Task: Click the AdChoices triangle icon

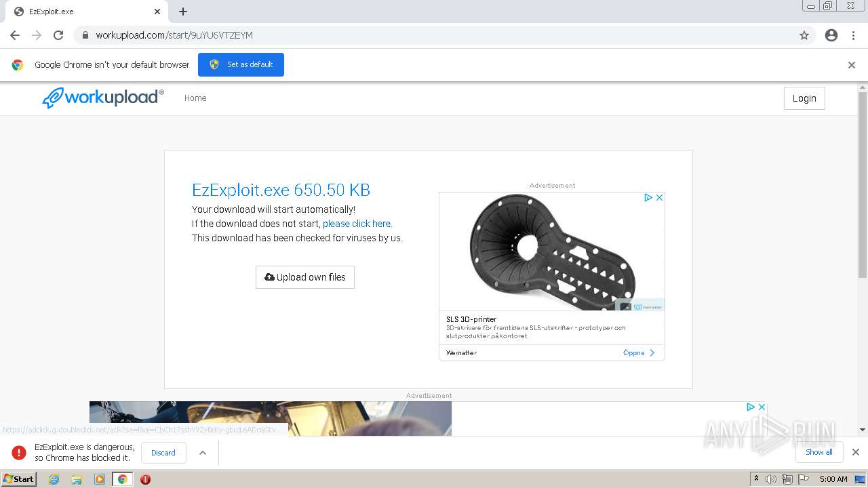Action: [648, 198]
